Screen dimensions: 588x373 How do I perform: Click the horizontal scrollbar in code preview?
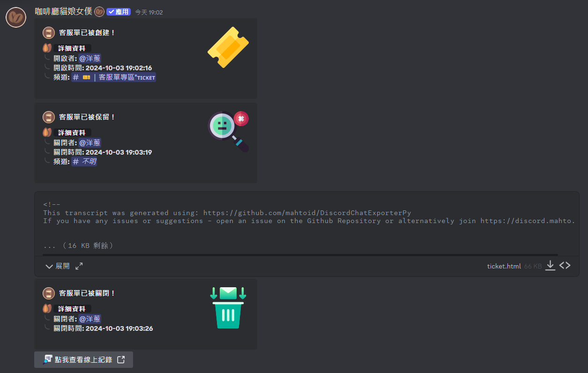[x=300, y=255]
